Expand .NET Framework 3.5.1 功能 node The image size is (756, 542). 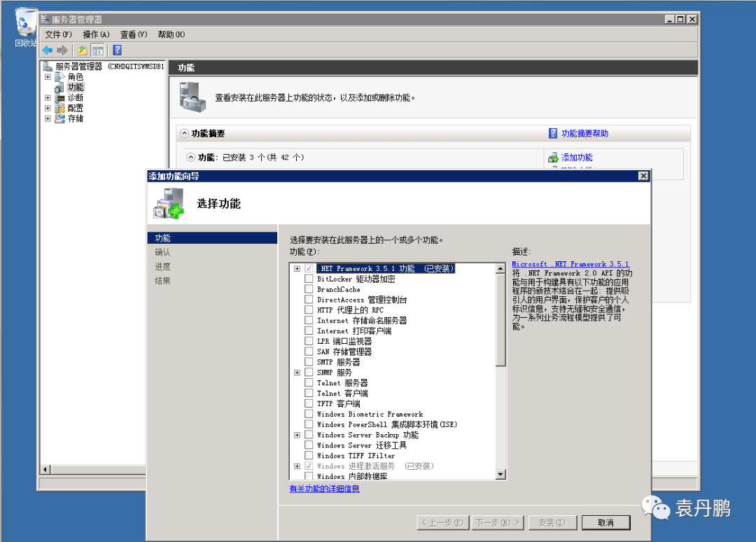(297, 269)
